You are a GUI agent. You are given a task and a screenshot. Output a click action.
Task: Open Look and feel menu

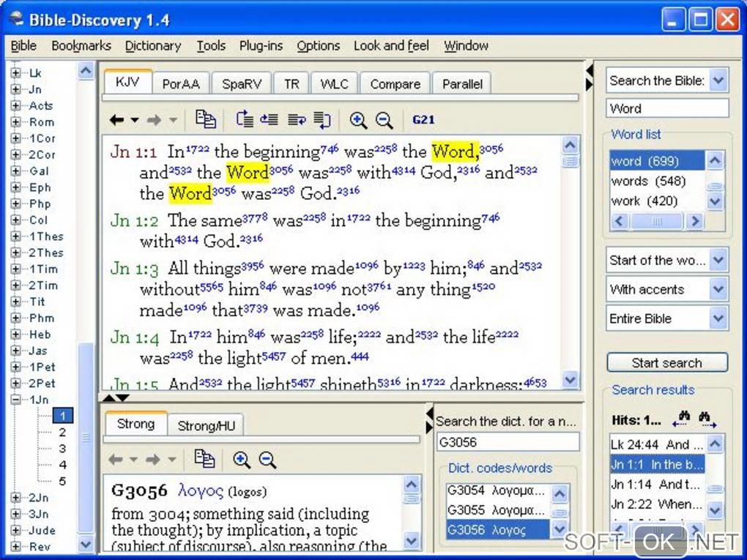(391, 45)
